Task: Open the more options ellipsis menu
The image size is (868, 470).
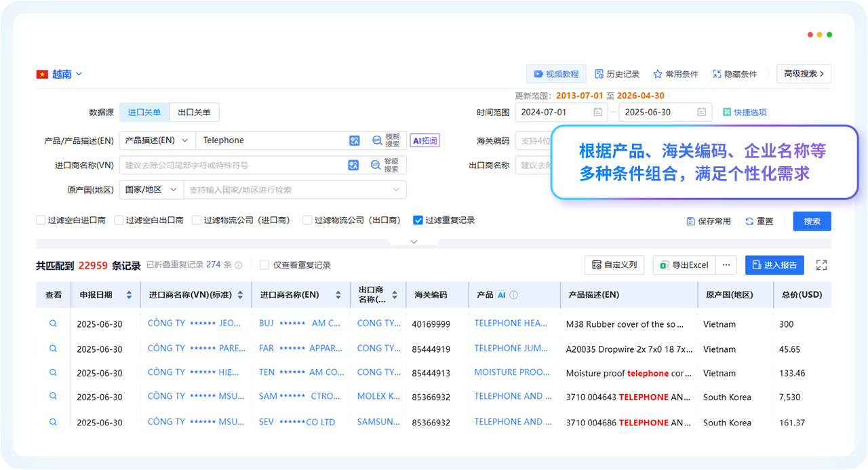Action: (726, 265)
